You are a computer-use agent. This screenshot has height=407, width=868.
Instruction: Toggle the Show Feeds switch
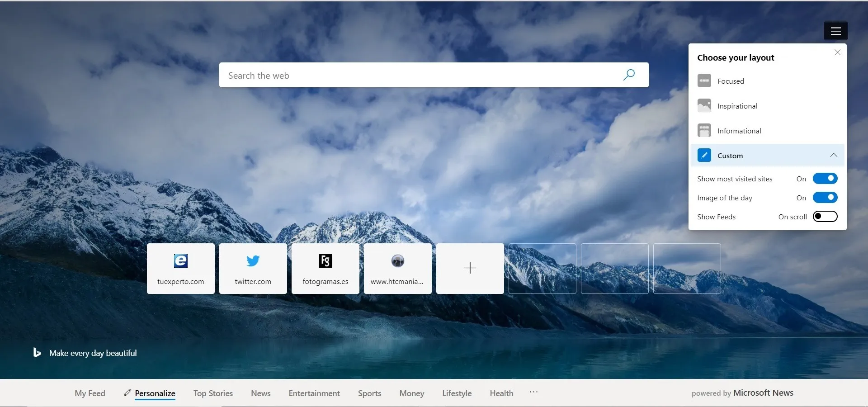click(x=825, y=217)
